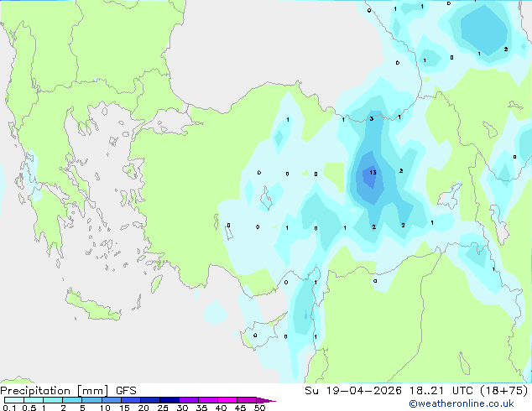Click the purple arrow ending the legend
Screen dimensions: 532x411
point(266,400)
